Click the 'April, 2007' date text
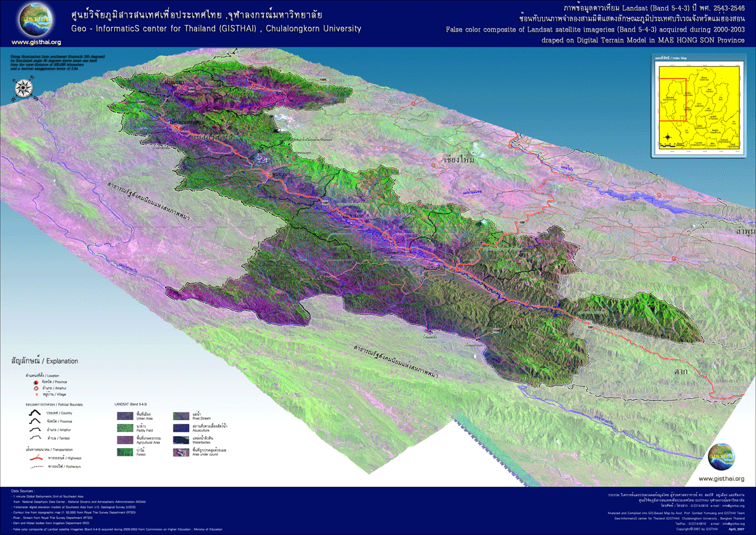756x535 pixels. [736, 529]
